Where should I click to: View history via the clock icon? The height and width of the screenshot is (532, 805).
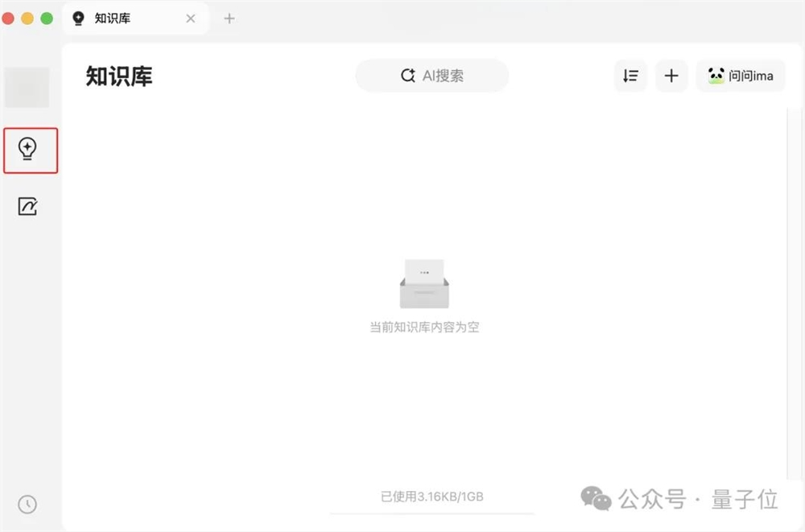pyautogui.click(x=27, y=505)
